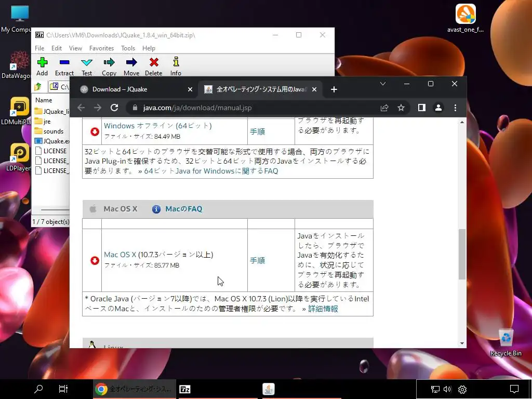Screen dimensions: 532x399
Task: Open taskbar search
Action: 38,389
